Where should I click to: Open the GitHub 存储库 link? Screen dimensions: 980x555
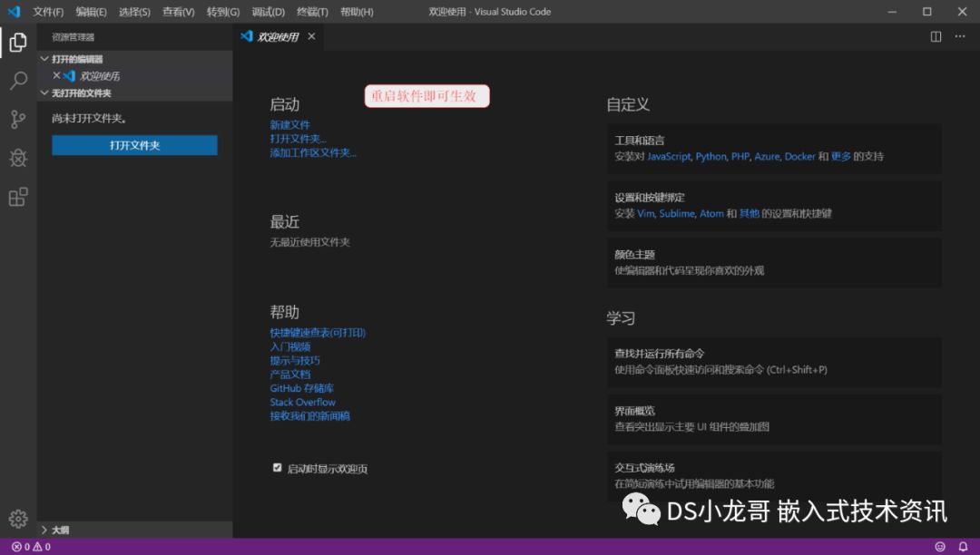pyautogui.click(x=302, y=388)
